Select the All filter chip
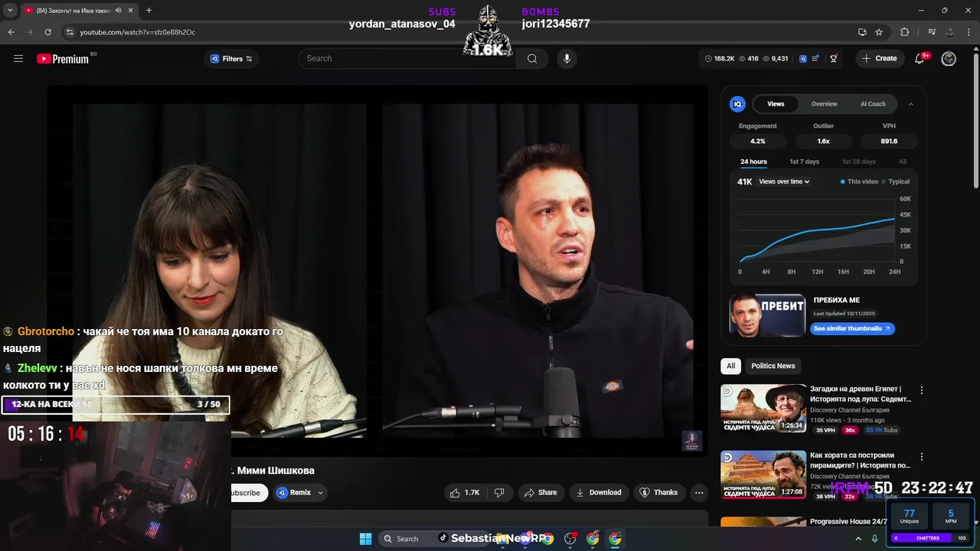Screen dimensions: 980x551 click(x=730, y=366)
